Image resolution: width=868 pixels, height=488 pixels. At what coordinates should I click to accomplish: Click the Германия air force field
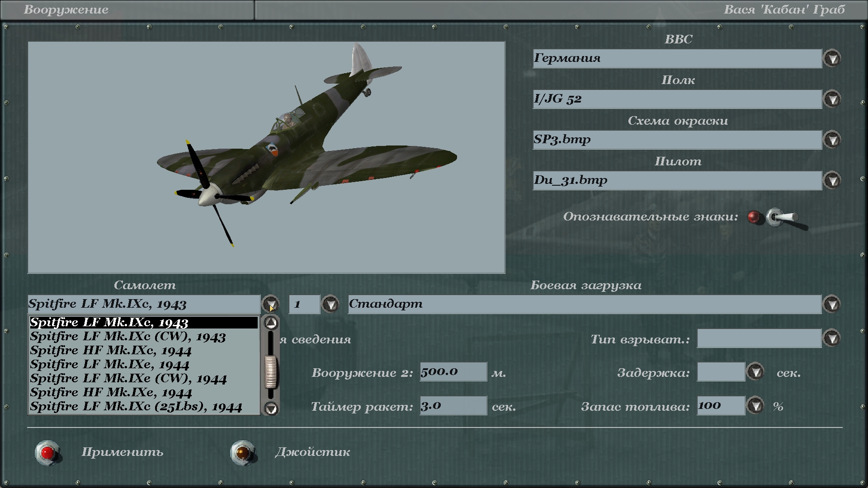(x=677, y=59)
